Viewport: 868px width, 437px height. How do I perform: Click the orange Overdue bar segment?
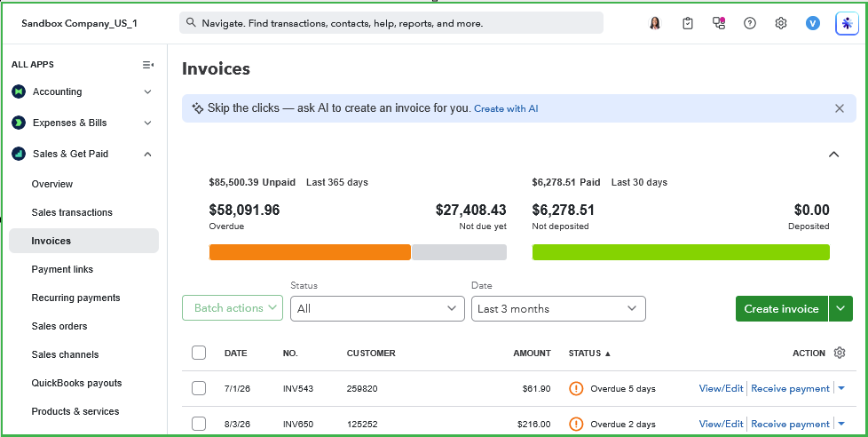click(x=310, y=252)
